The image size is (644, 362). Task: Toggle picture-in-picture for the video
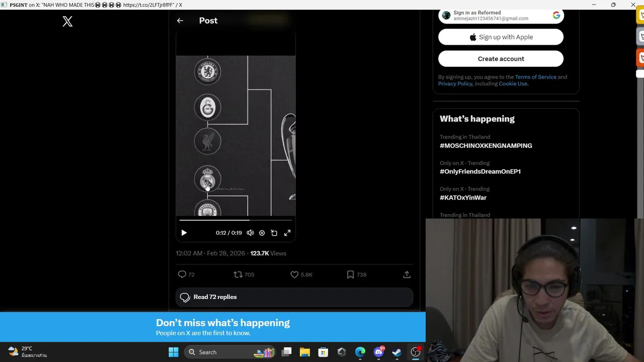pos(274,233)
